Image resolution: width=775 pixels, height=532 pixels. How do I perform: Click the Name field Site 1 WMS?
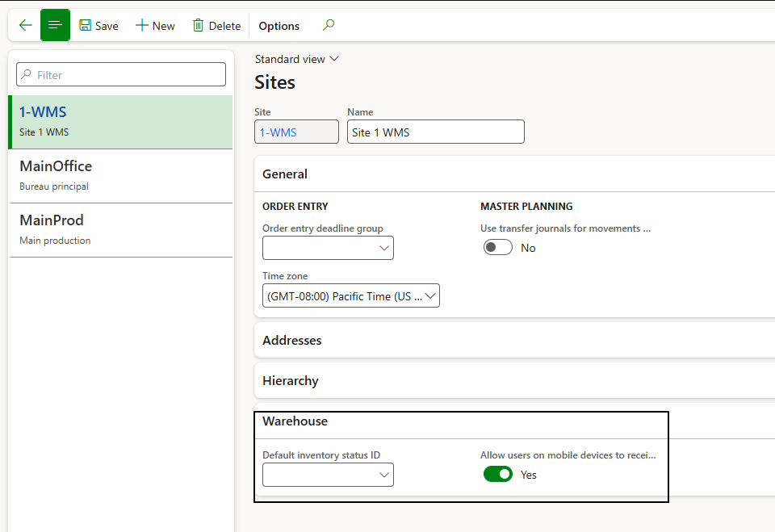click(435, 132)
